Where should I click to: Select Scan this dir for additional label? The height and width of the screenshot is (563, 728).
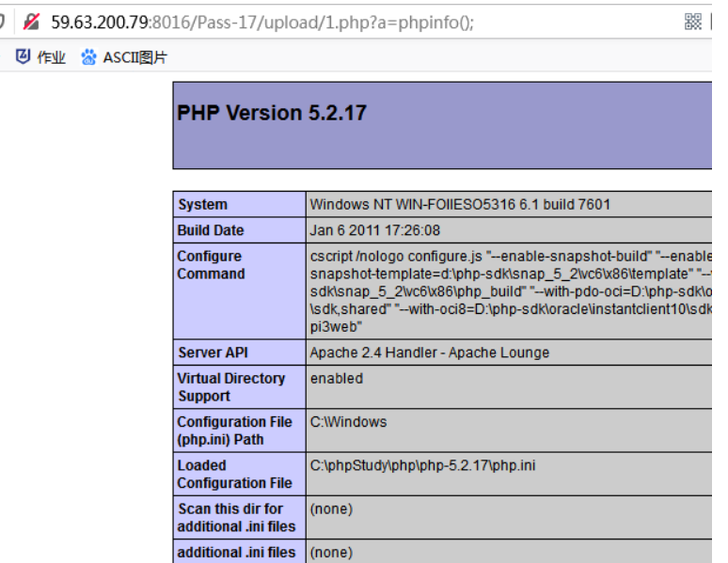(x=236, y=518)
